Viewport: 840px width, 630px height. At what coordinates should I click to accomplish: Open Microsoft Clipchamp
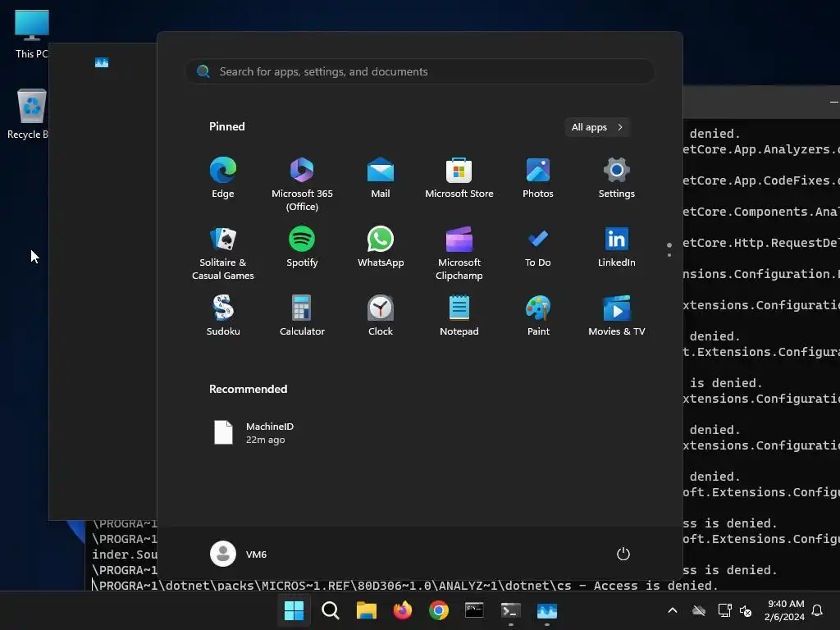pos(459,253)
